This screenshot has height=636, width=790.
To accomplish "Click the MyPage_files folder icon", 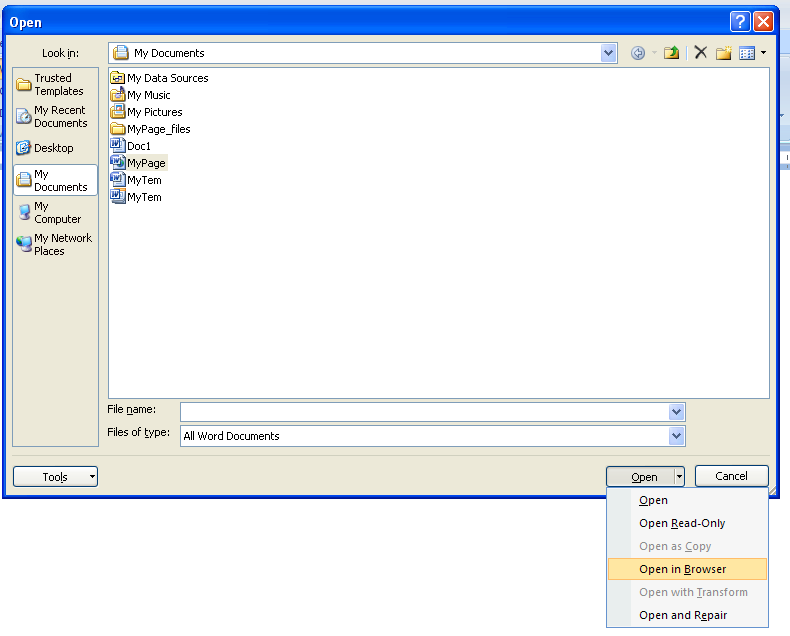I will point(117,129).
